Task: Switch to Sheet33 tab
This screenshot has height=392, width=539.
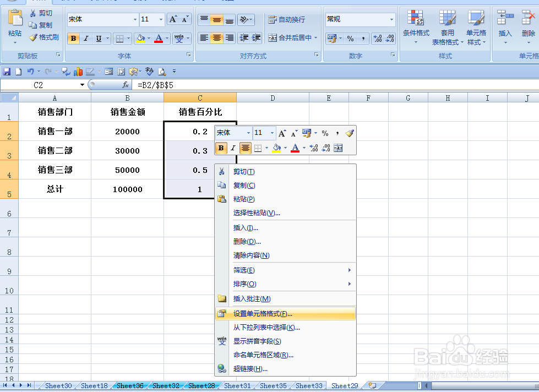Action: click(x=309, y=385)
